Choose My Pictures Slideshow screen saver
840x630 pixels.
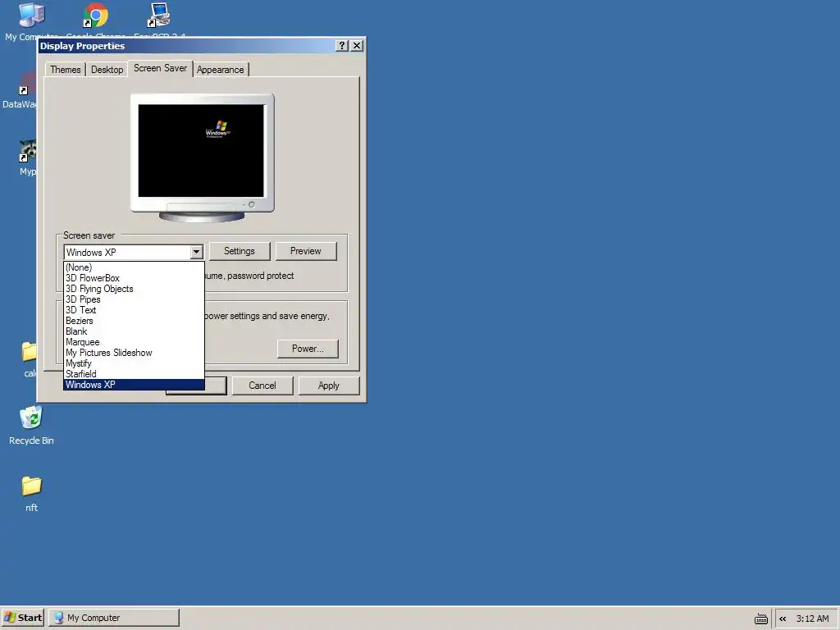click(x=134, y=353)
